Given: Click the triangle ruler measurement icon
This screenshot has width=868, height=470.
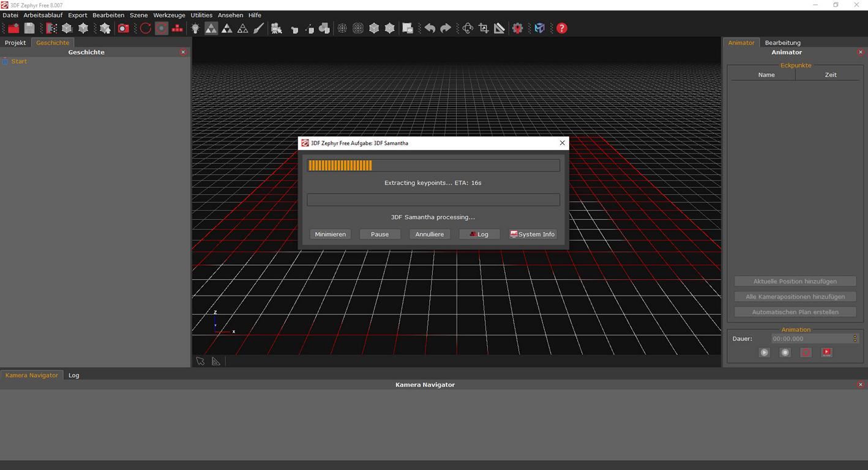Looking at the screenshot, I should coord(499,28).
